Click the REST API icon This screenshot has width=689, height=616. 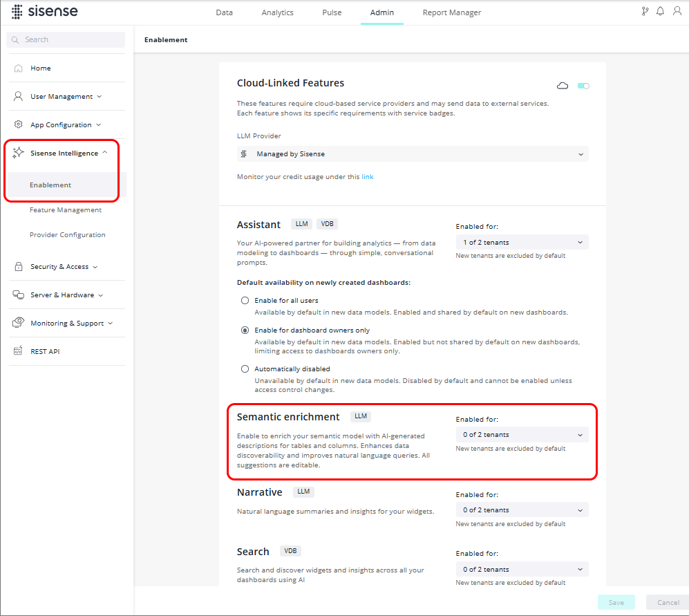(x=18, y=351)
